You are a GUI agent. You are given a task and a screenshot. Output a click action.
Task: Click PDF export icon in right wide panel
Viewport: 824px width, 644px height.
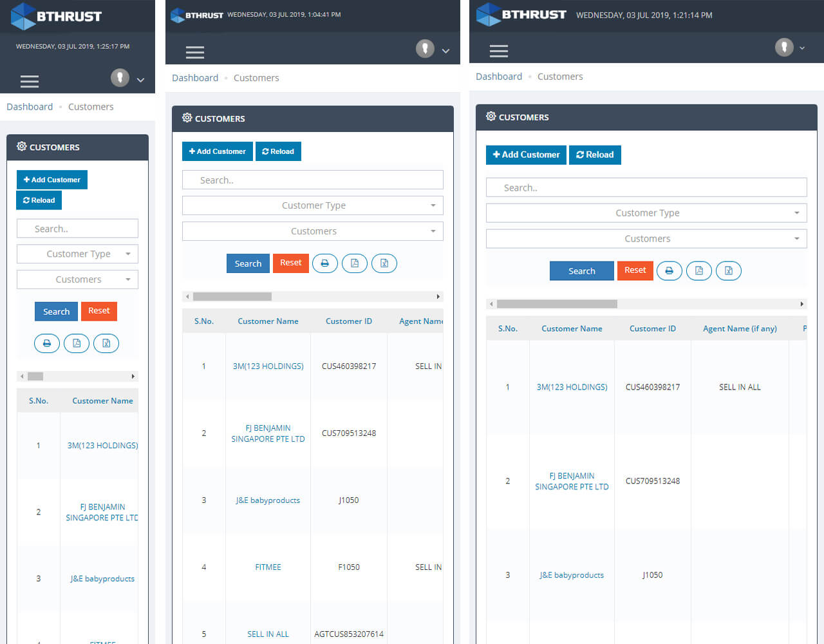point(699,271)
